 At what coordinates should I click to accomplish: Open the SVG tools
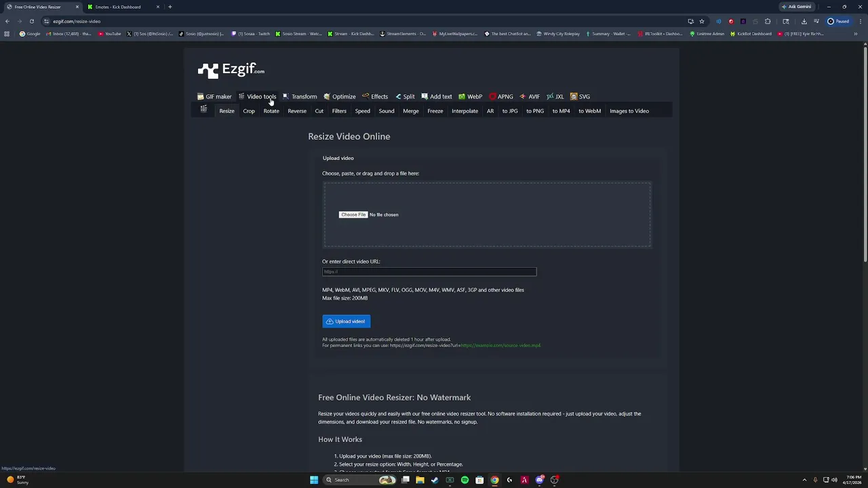click(580, 96)
